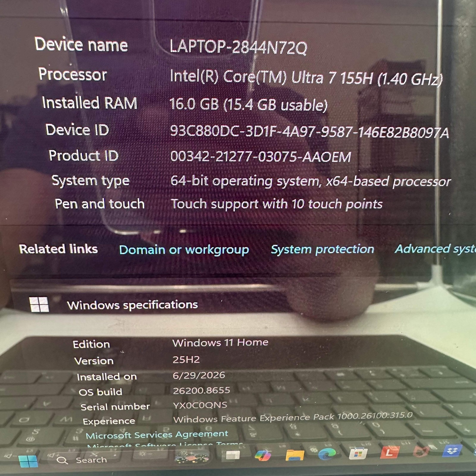Select serial number YX0C0QNS

pyautogui.click(x=200, y=405)
